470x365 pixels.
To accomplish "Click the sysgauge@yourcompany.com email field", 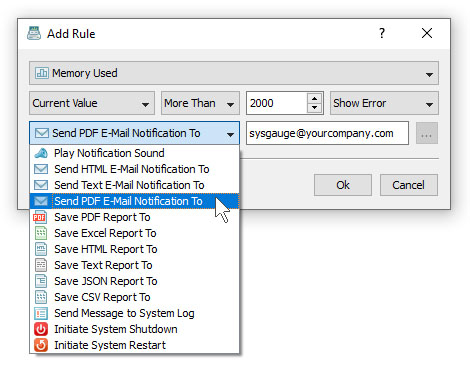I will point(327,133).
